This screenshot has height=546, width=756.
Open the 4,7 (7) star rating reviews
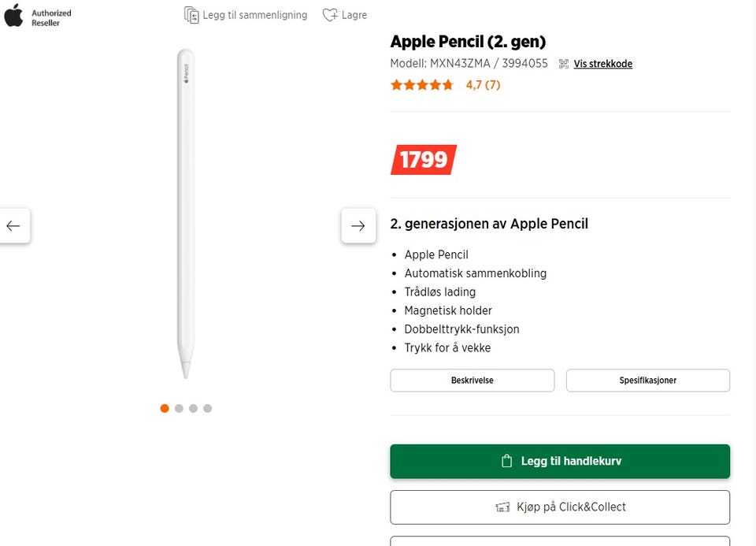pyautogui.click(x=482, y=85)
